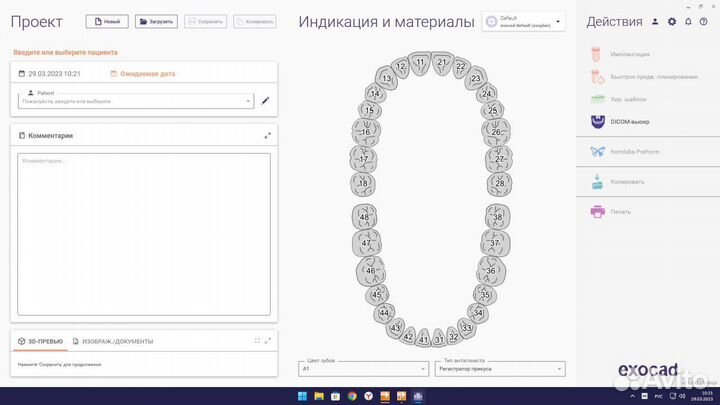Select tooth 13 on the chart

pyautogui.click(x=387, y=79)
